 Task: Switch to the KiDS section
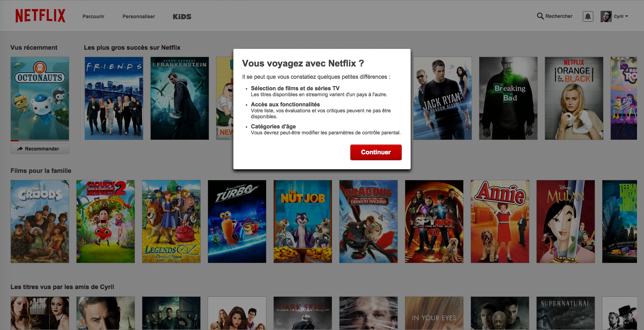point(182,17)
